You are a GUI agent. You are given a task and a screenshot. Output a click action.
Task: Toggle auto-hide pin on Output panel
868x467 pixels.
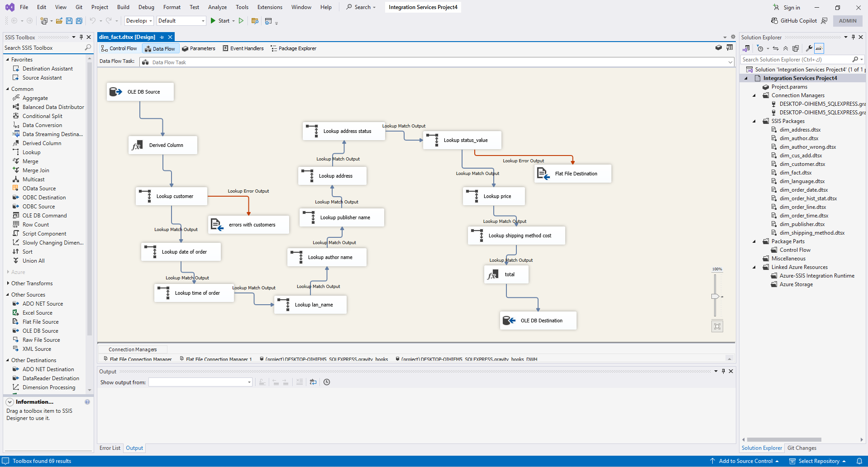point(723,371)
